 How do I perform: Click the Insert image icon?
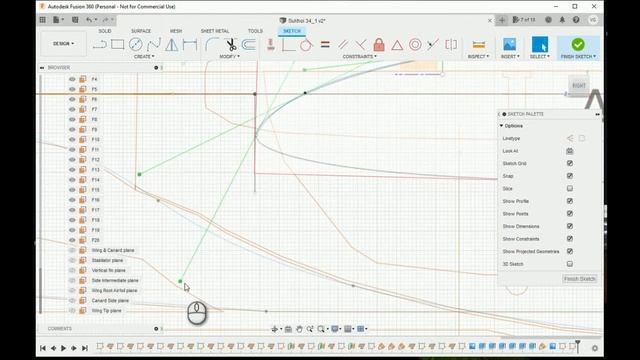[509, 44]
